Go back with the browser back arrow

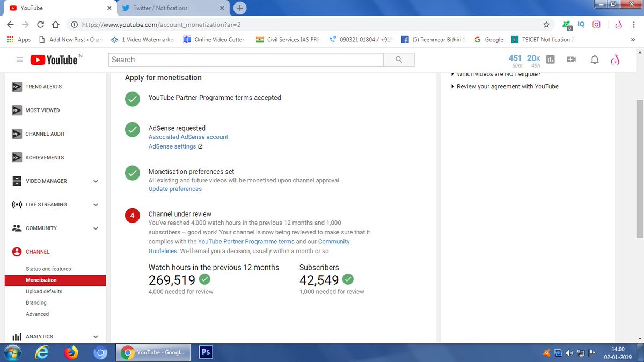pyautogui.click(x=10, y=25)
